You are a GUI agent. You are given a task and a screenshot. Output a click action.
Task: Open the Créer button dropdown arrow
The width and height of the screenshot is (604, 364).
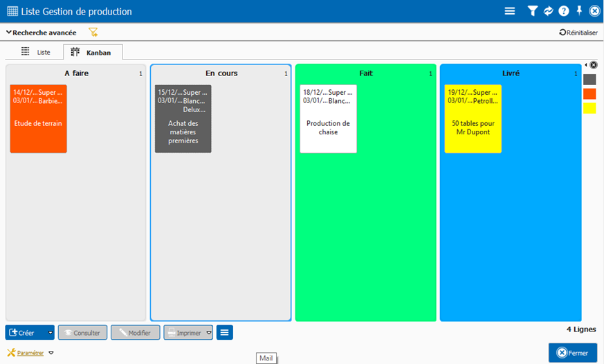pyautogui.click(x=51, y=333)
